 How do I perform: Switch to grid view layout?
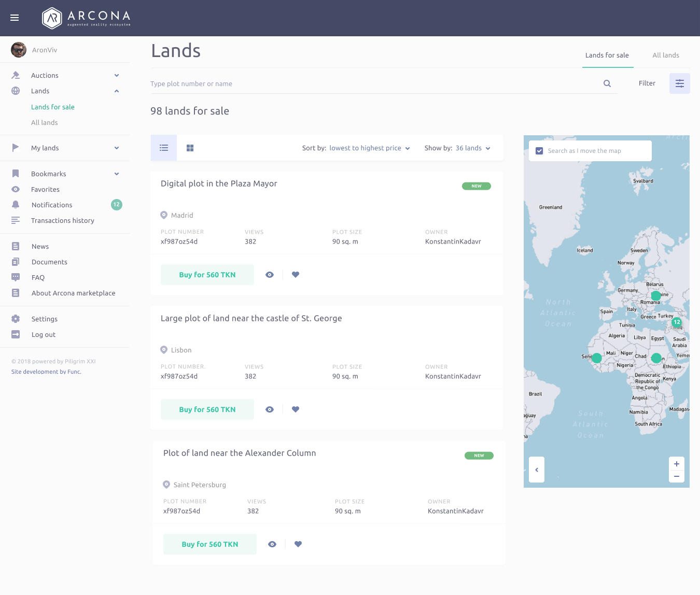tap(190, 148)
